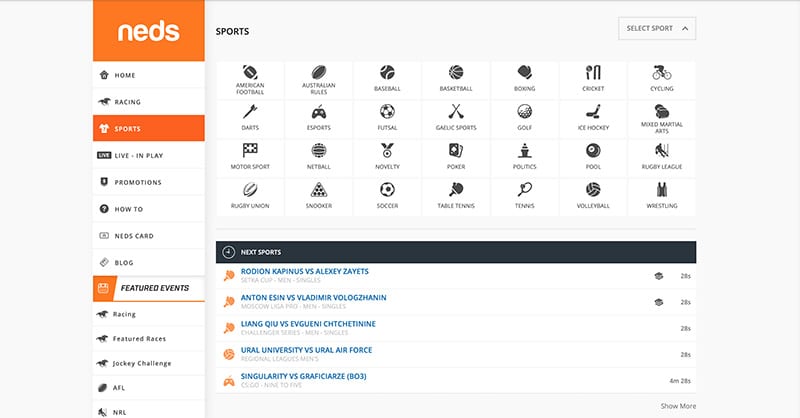This screenshot has height=418, width=800.
Task: Open Featured Races link
Action: pyautogui.click(x=148, y=339)
